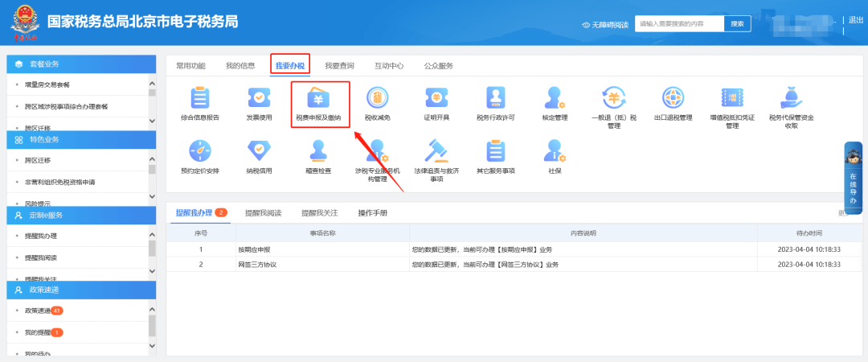The image size is (868, 362).
Task: Open 提醒我办理 in 定制e服务 sidebar
Action: point(41,237)
